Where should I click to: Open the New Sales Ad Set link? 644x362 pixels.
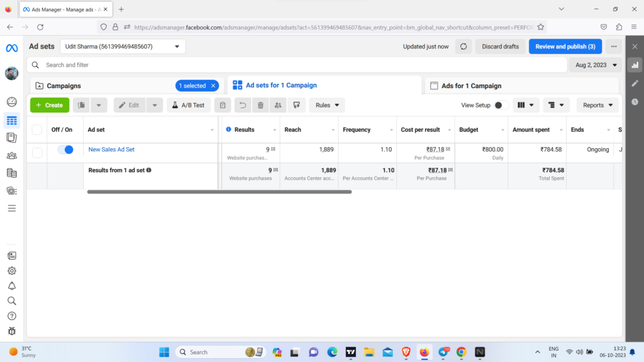click(x=111, y=150)
